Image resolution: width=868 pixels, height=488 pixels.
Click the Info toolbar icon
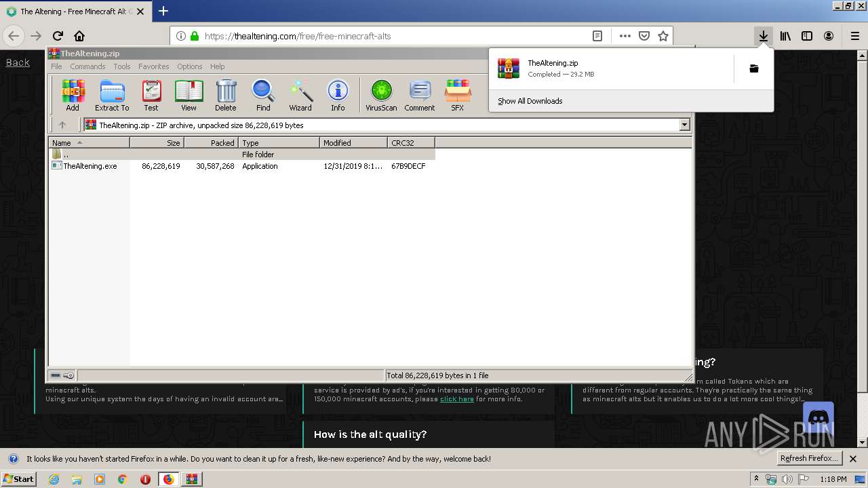click(338, 95)
